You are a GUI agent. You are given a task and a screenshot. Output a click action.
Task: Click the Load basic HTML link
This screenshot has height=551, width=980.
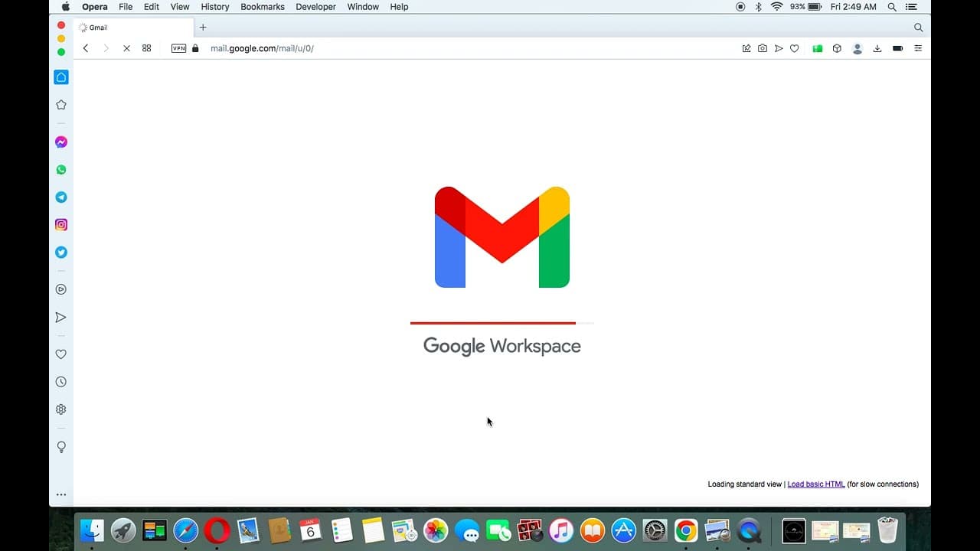tap(816, 484)
